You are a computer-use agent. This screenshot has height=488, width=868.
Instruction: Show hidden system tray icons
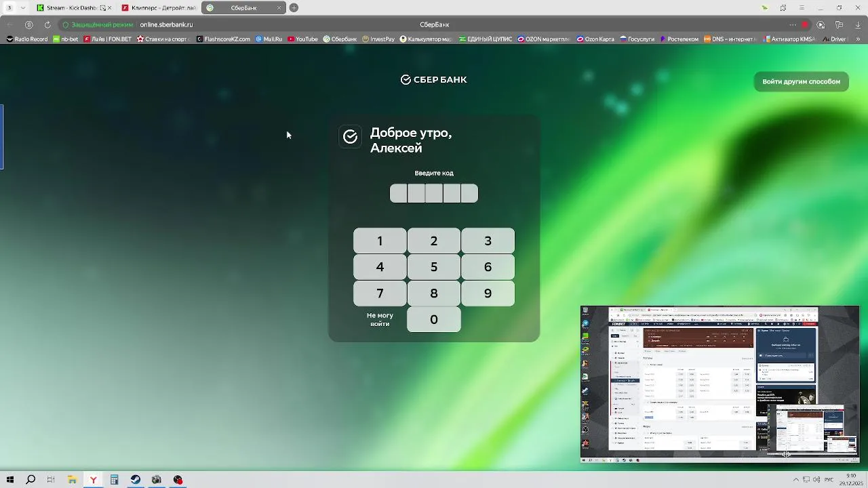click(795, 480)
